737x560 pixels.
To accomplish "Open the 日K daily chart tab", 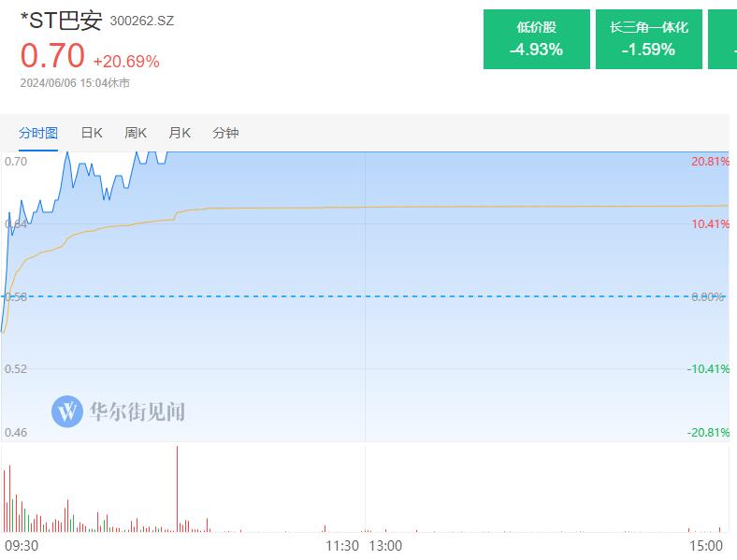I will point(92,133).
